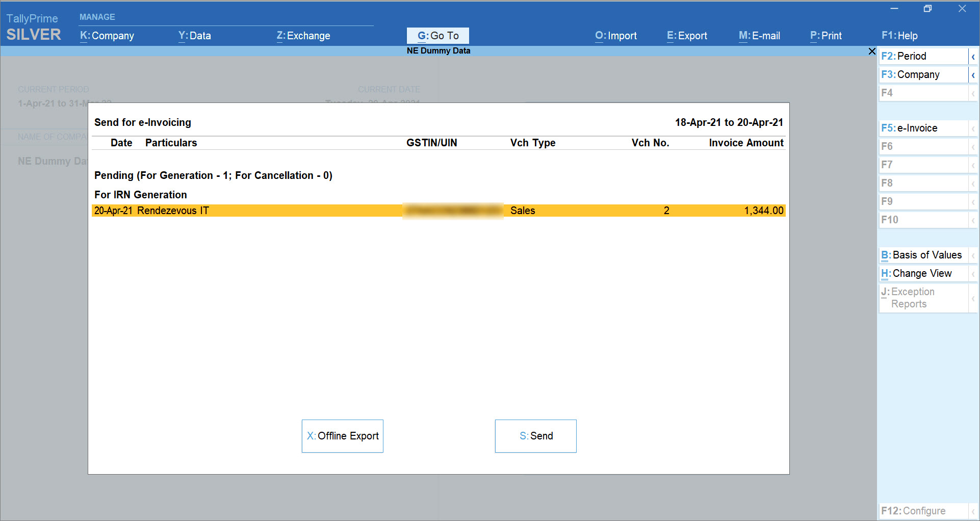The width and height of the screenshot is (980, 521).
Task: Click F12: Configure button
Action: click(x=923, y=511)
